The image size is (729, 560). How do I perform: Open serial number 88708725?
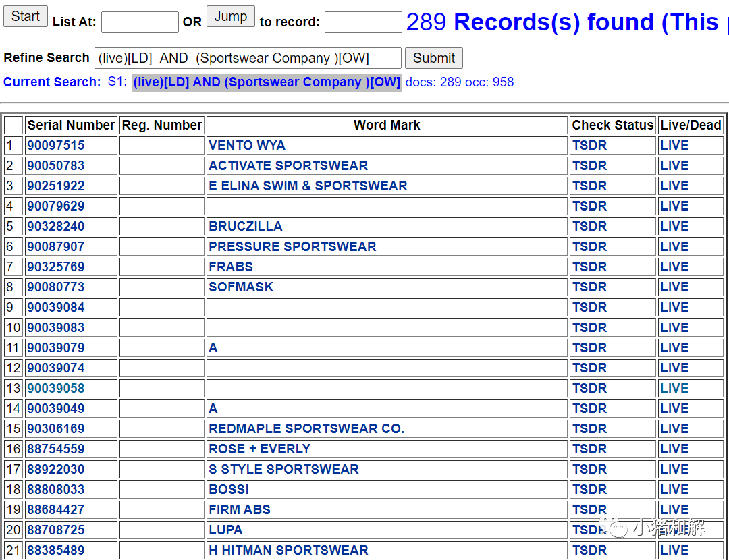56,530
